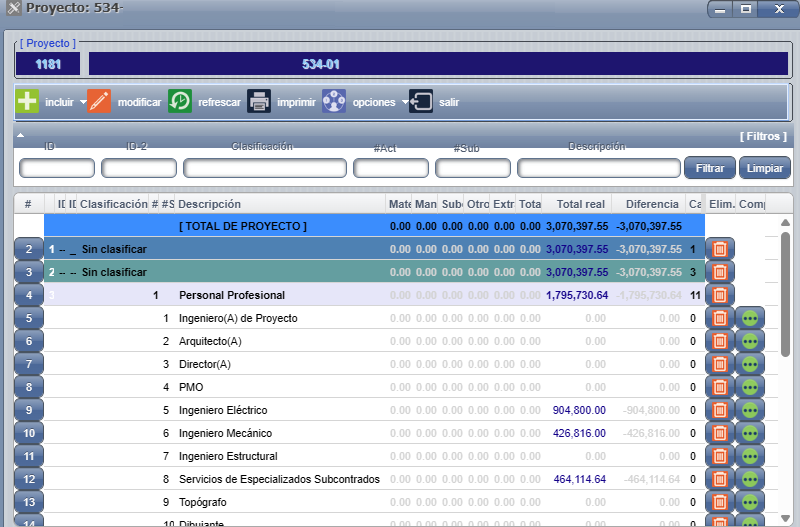This screenshot has height=527, width=800.
Task: Select row number 5 button
Action: click(29, 318)
